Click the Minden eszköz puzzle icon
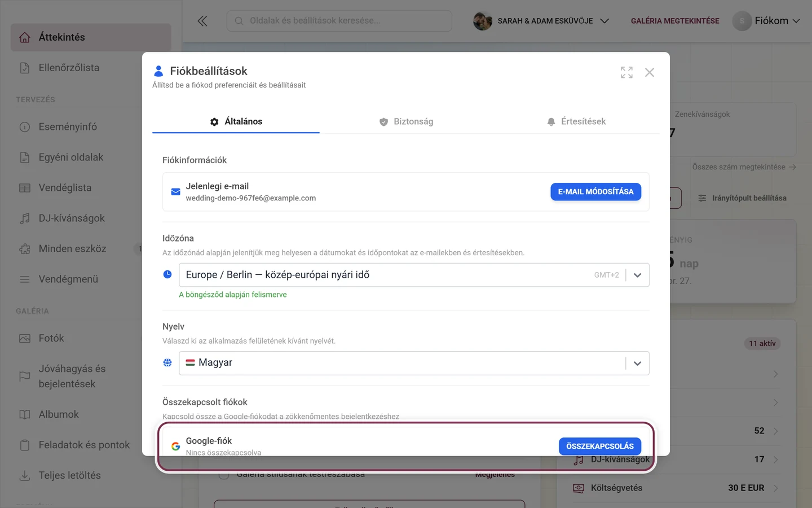812x508 pixels. click(25, 249)
